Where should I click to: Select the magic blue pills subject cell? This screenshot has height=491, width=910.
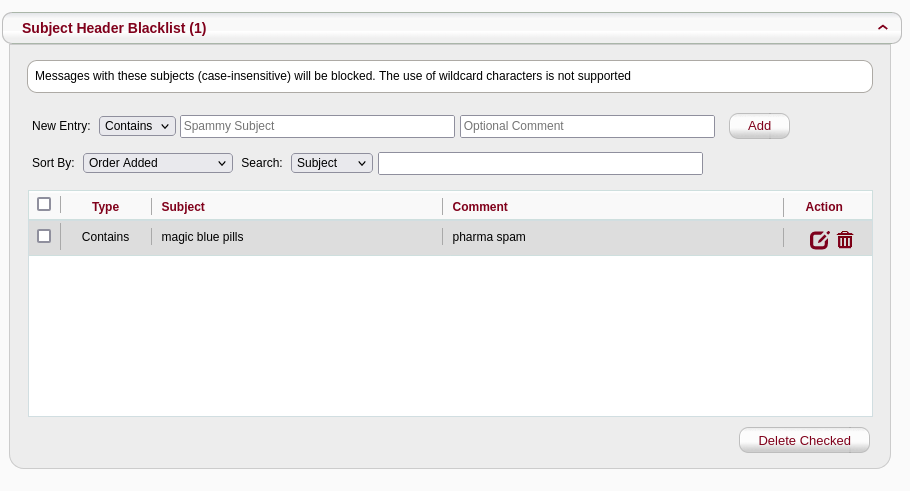(202, 237)
